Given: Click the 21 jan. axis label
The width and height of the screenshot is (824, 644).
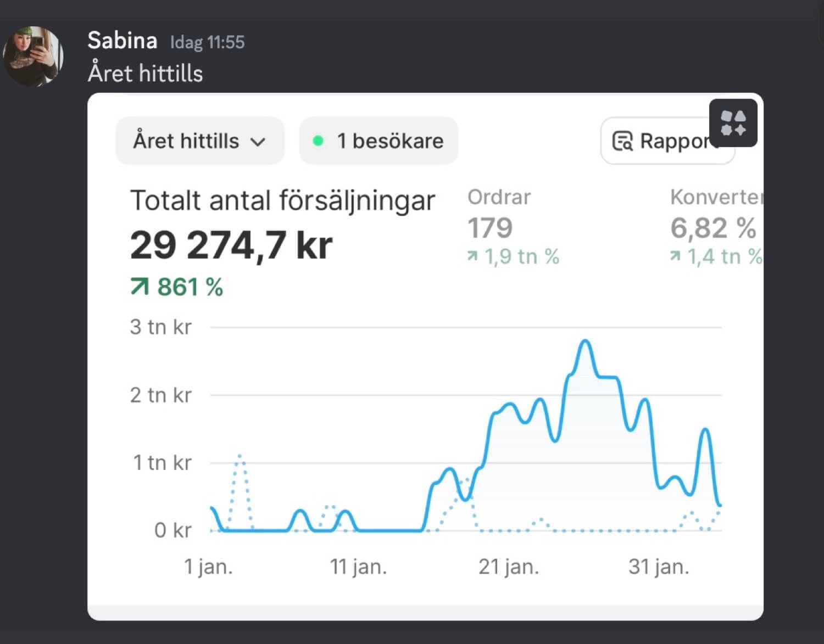Looking at the screenshot, I should click(x=509, y=567).
